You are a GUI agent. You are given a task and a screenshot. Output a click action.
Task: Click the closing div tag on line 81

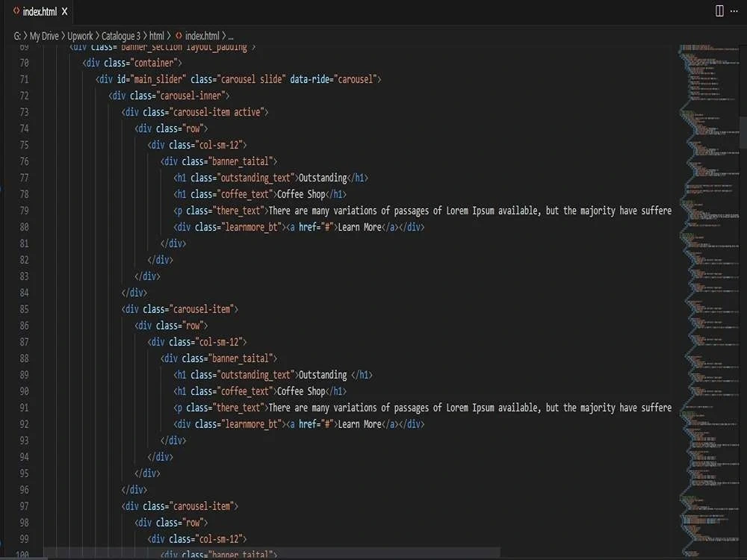(173, 244)
